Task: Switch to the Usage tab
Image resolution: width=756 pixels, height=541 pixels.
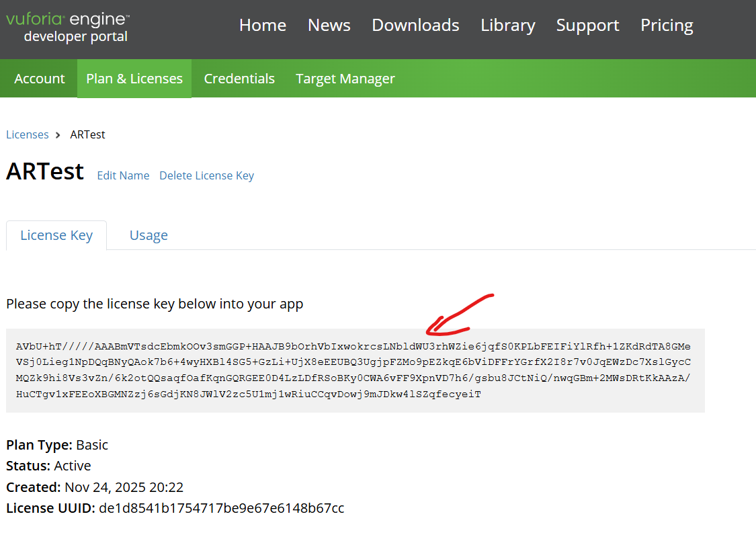Action: point(149,235)
